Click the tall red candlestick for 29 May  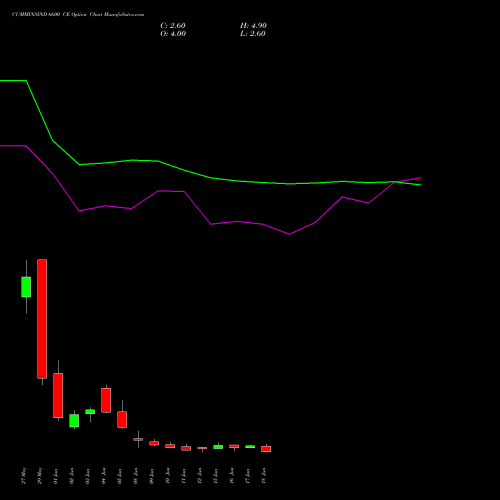click(42, 319)
